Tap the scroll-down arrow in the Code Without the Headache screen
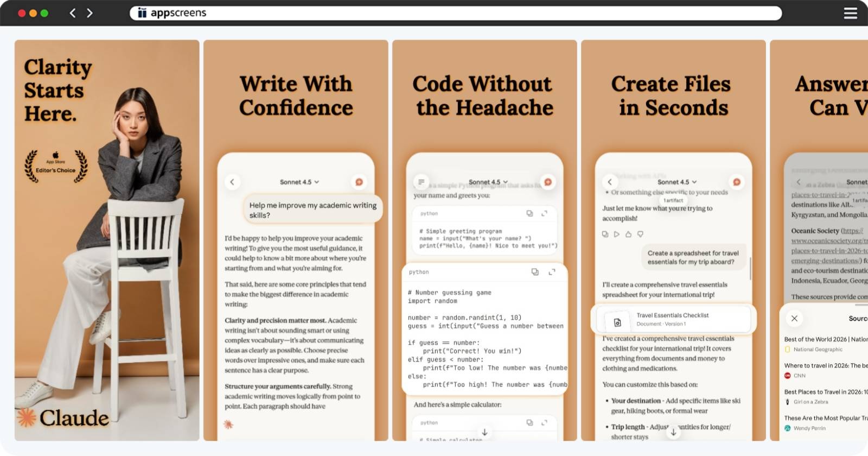The image size is (868, 456). [x=484, y=432]
